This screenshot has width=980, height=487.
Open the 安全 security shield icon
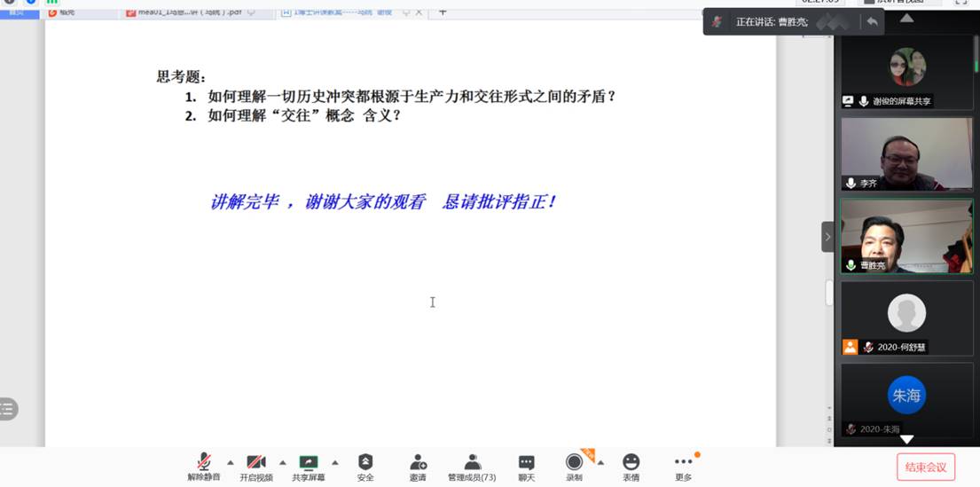pyautogui.click(x=365, y=466)
